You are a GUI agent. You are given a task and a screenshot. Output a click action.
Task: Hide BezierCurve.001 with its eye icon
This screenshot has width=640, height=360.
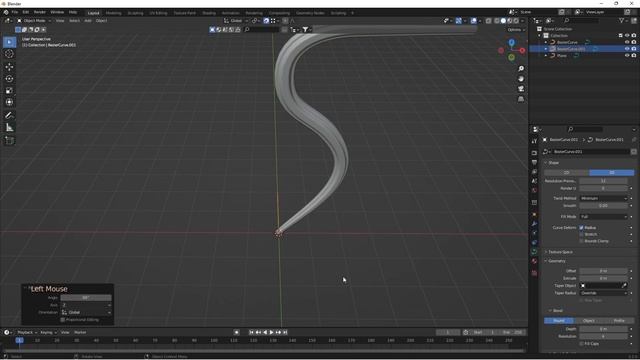coord(627,49)
